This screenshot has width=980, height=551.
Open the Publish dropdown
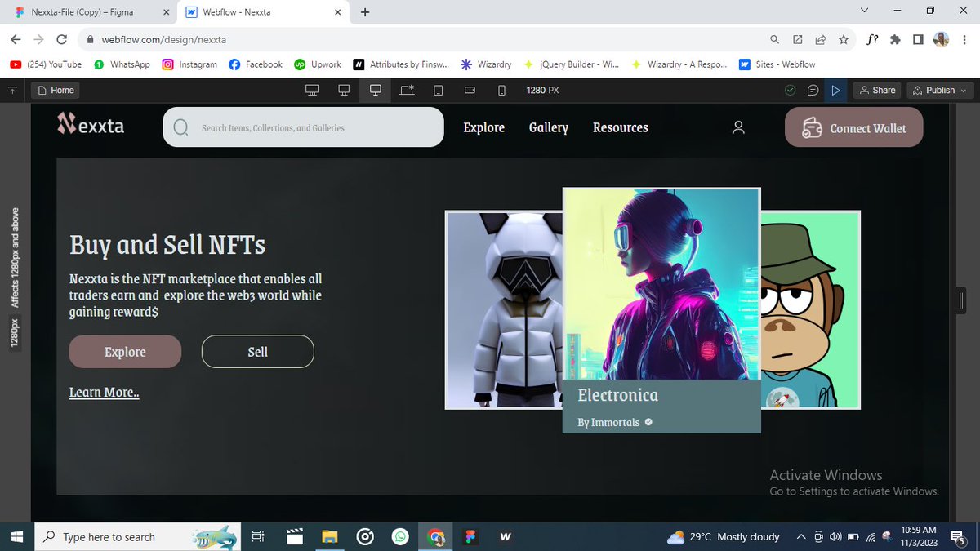coord(940,90)
